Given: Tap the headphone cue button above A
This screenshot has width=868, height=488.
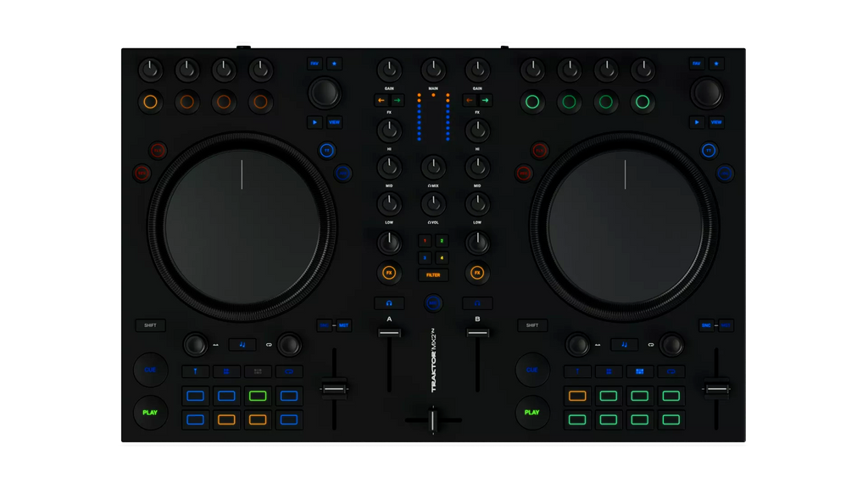Looking at the screenshot, I should (389, 303).
